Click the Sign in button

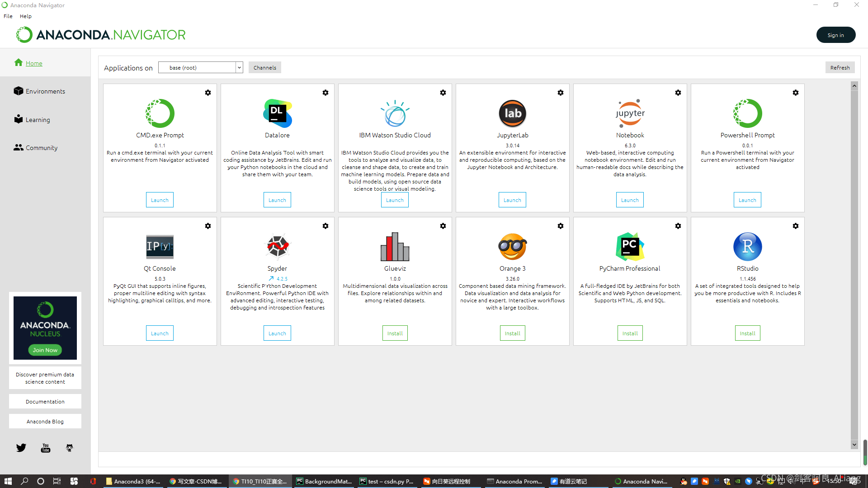[836, 35]
